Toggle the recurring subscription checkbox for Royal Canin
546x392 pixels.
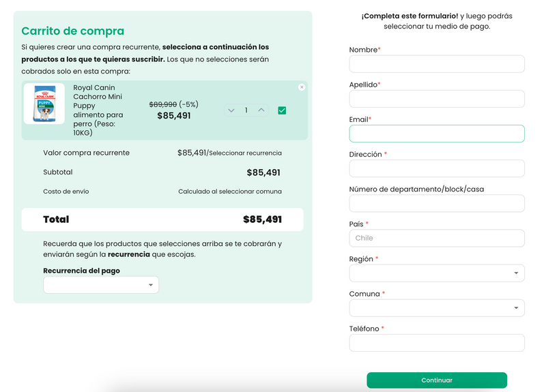point(282,110)
